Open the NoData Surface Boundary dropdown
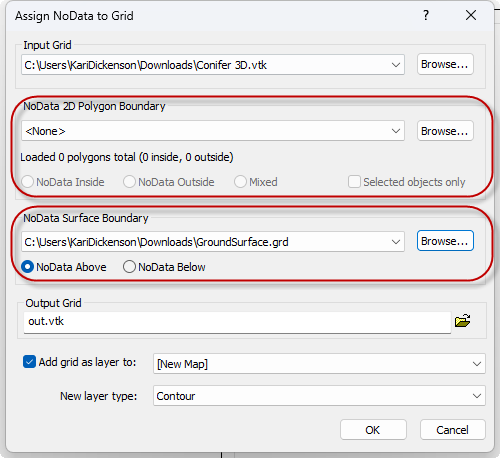Image resolution: width=500 pixels, height=458 pixels. pos(396,242)
